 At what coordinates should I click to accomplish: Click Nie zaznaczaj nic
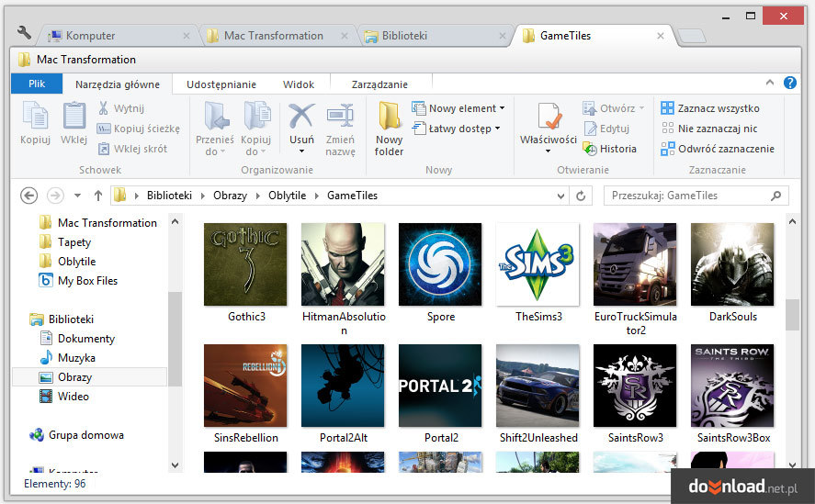pos(709,129)
